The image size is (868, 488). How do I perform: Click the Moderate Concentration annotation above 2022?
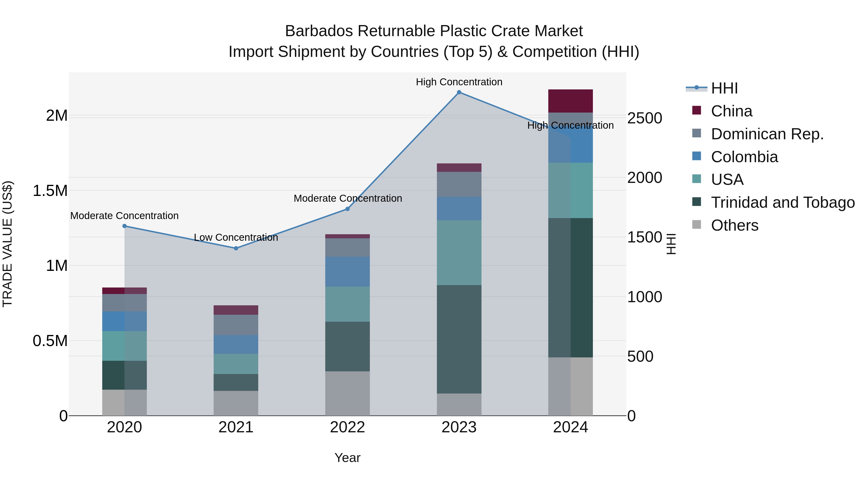[x=348, y=198]
